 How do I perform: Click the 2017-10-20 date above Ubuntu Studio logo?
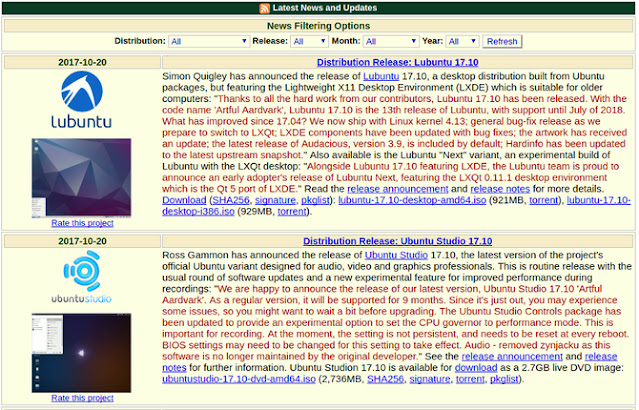[82, 241]
